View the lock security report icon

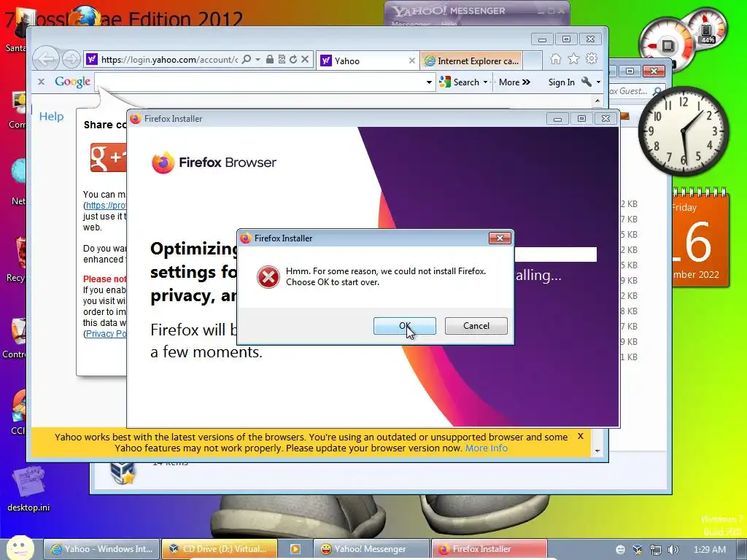270,59
